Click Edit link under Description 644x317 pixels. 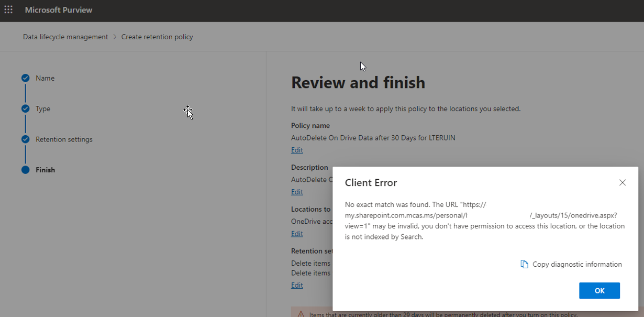coord(297,192)
